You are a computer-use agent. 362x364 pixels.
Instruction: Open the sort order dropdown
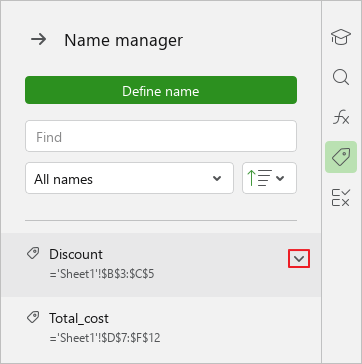[269, 178]
